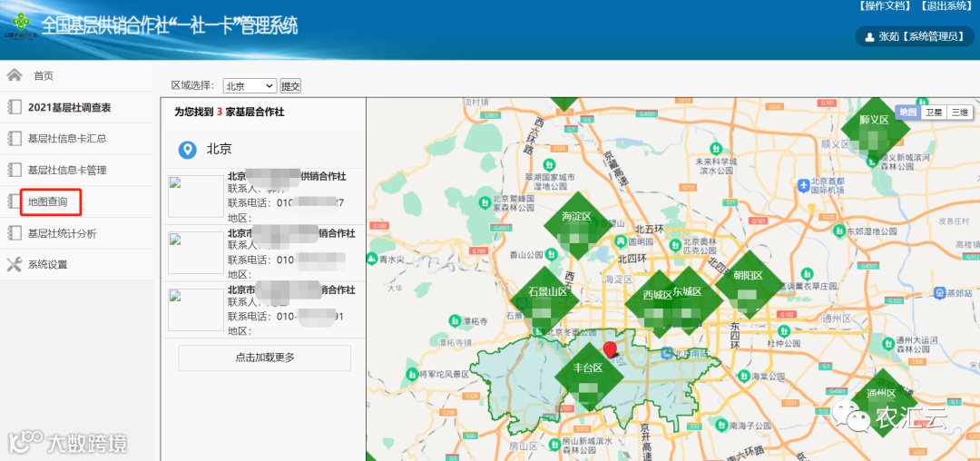Image resolution: width=980 pixels, height=461 pixels.
Task: Click the user avatar icon beside 张茹
Action: click(868, 37)
